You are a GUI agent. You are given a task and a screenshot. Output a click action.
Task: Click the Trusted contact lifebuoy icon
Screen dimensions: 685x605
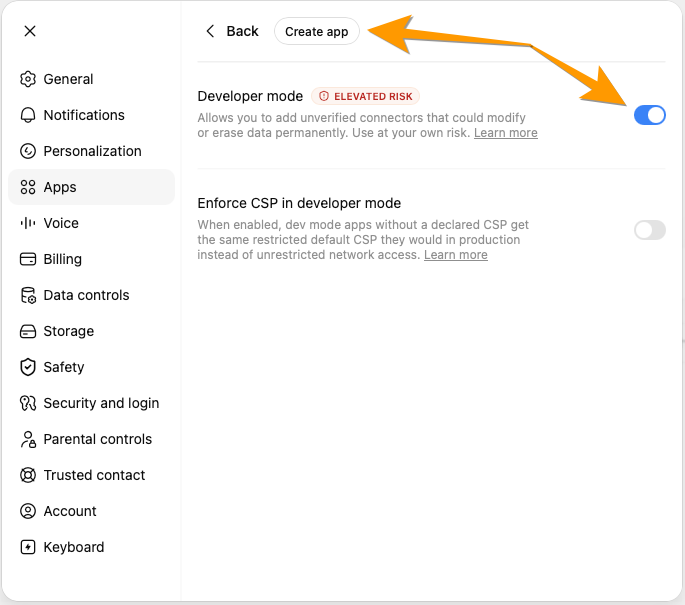point(28,475)
